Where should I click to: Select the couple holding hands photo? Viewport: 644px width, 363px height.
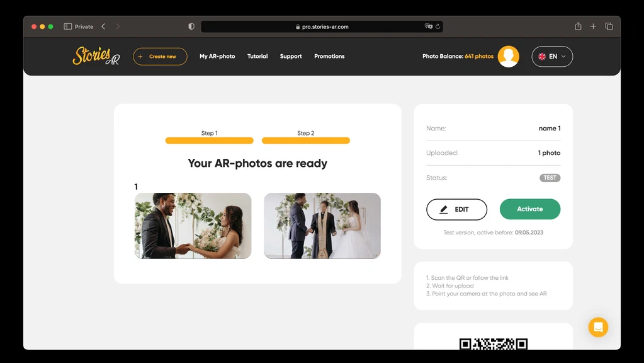click(x=193, y=226)
